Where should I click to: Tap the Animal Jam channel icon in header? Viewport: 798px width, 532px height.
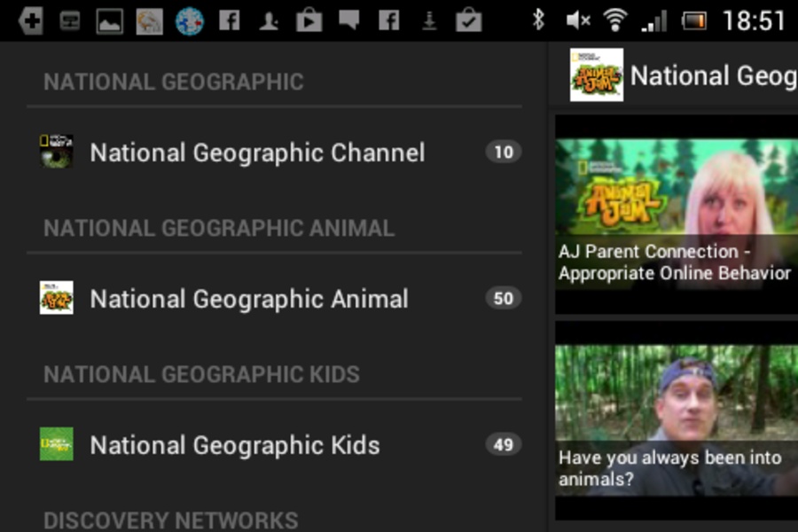(x=597, y=74)
